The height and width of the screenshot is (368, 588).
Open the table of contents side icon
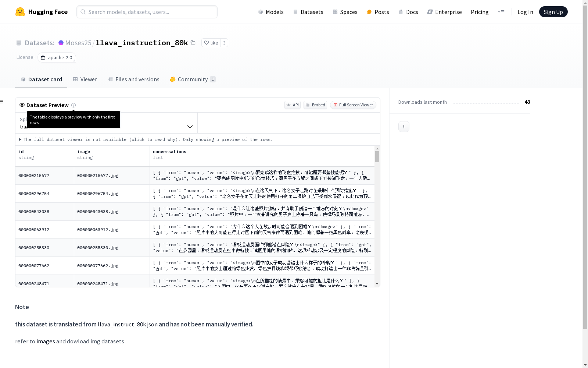pos(2,102)
